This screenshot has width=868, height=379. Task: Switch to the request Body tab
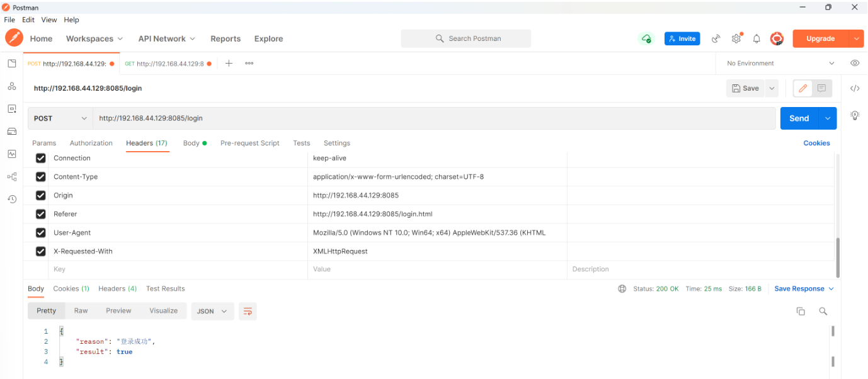click(195, 143)
